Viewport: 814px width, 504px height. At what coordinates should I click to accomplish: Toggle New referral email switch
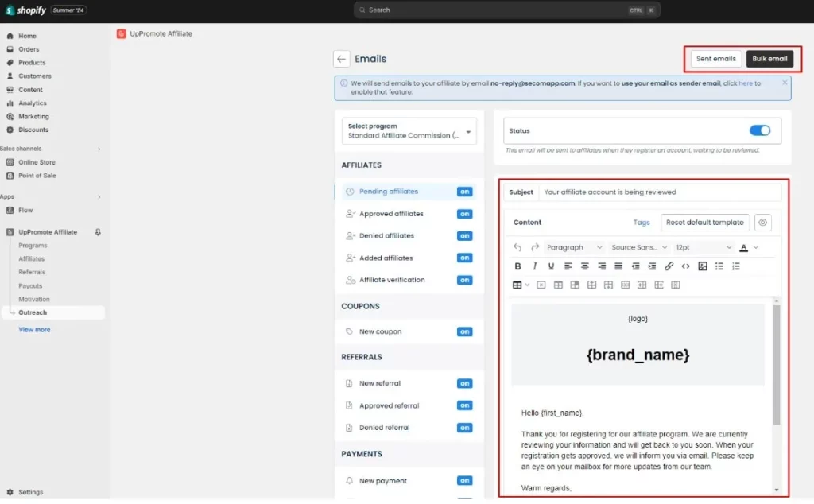464,384
